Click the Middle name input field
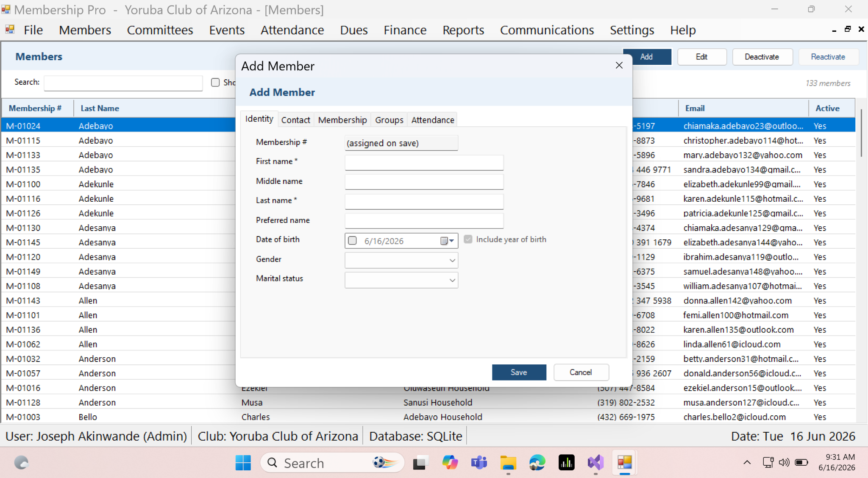Image resolution: width=868 pixels, height=478 pixels. click(x=424, y=182)
